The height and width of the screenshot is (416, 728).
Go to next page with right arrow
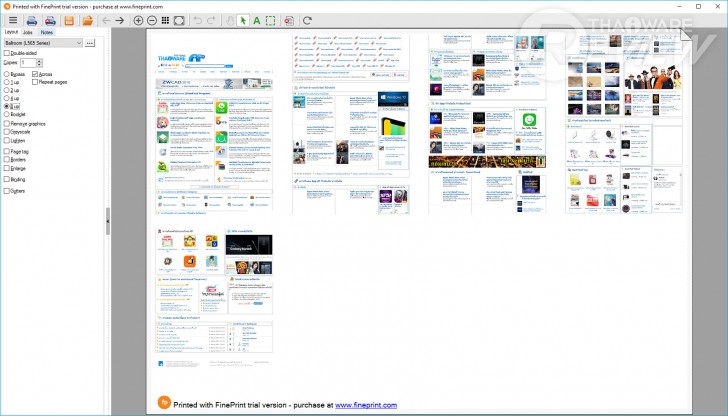pos(119,20)
